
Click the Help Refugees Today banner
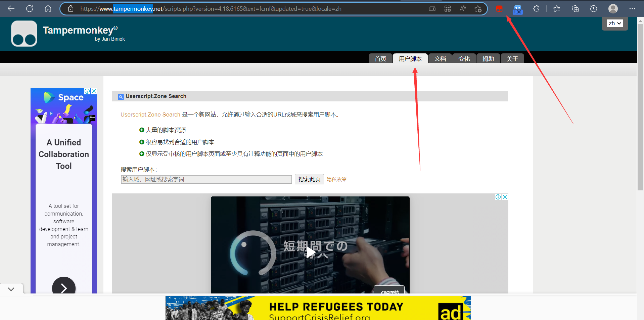(318, 308)
